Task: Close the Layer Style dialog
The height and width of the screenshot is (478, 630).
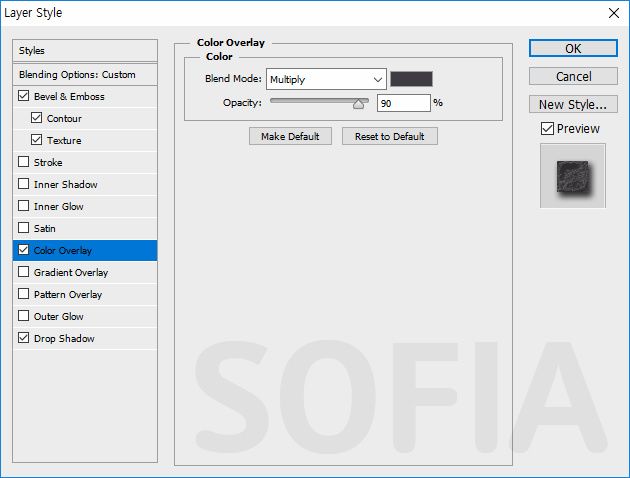Action: [x=614, y=13]
